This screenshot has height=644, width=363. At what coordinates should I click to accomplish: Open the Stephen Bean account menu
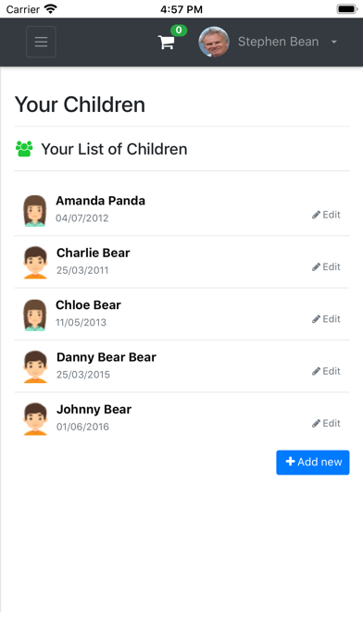pos(278,42)
